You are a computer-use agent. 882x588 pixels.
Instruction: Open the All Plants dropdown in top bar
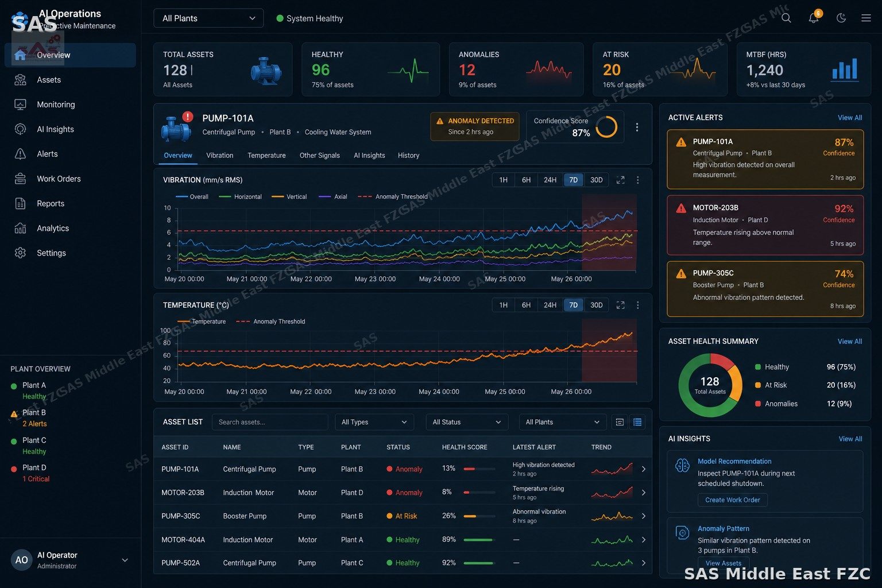click(x=208, y=18)
